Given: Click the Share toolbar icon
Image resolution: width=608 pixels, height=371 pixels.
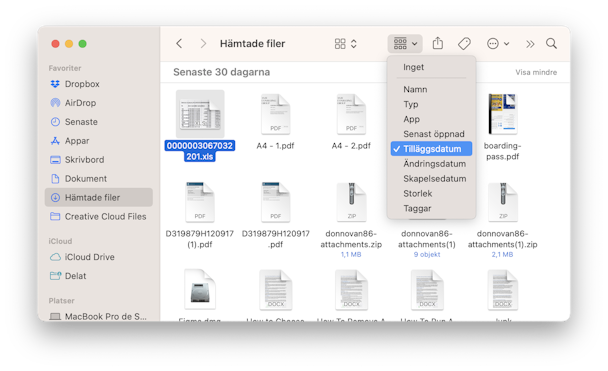Looking at the screenshot, I should pyautogui.click(x=438, y=43).
